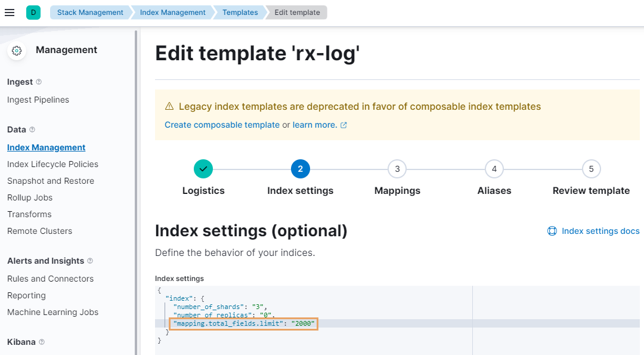Go to step 5 Review template

click(591, 169)
